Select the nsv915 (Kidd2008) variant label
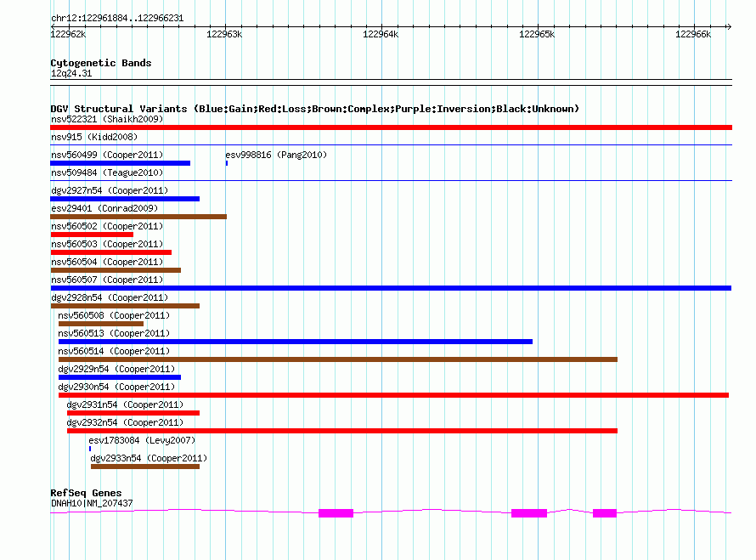 (94, 137)
